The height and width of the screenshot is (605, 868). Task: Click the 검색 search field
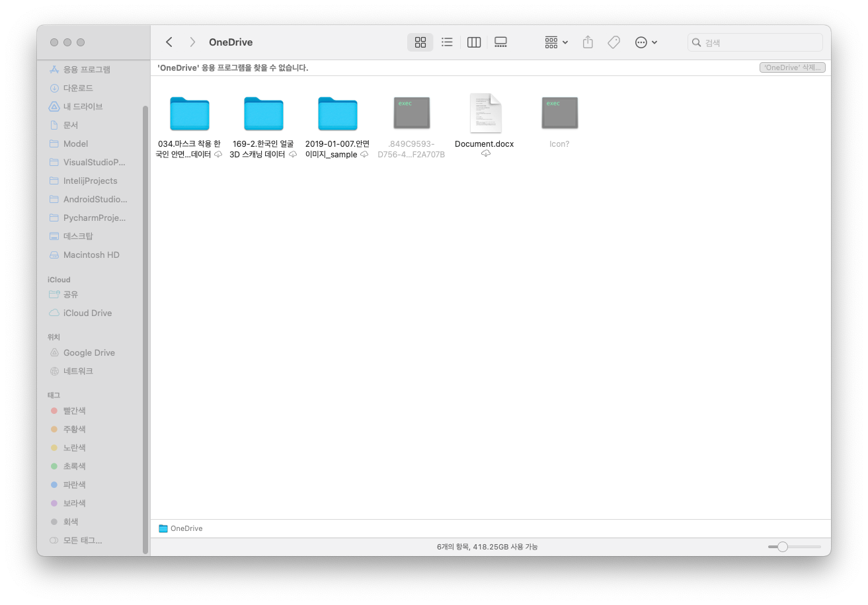point(755,42)
